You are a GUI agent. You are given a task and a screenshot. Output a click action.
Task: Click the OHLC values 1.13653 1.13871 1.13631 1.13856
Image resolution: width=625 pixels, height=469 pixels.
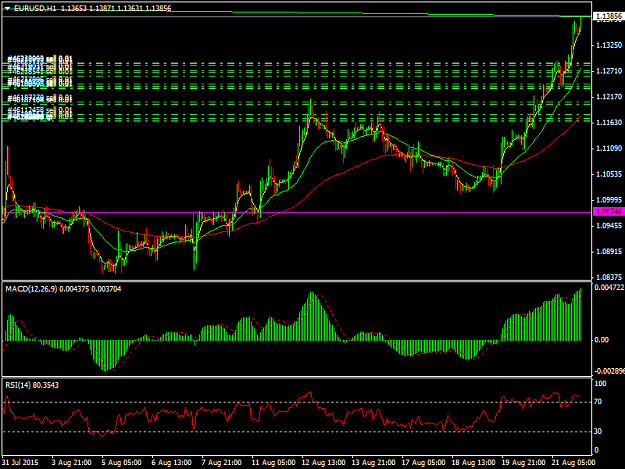click(116, 8)
